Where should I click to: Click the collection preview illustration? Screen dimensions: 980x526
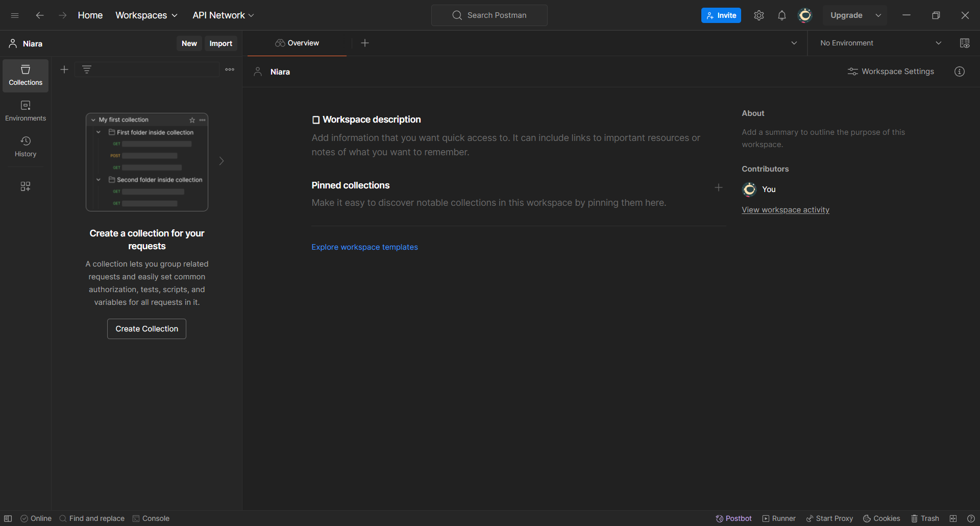click(147, 162)
